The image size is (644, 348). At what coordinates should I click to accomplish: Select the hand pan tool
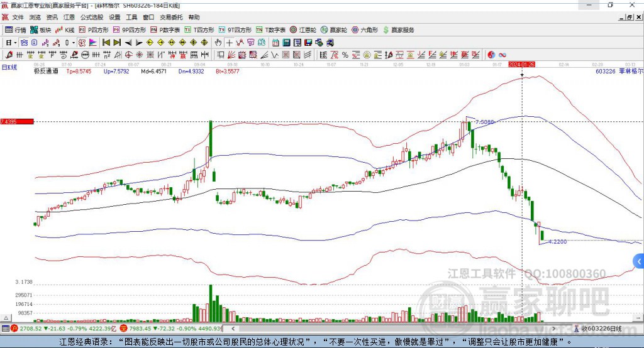[218, 43]
